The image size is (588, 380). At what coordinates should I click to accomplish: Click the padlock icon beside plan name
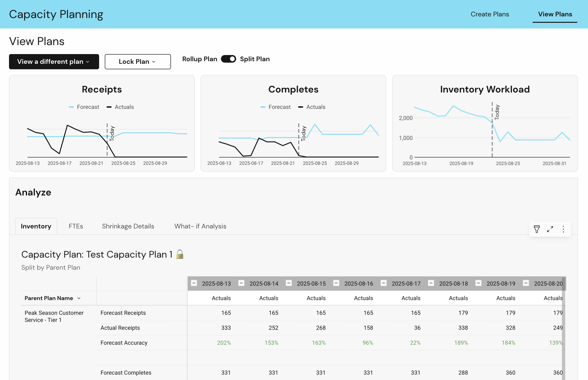click(x=180, y=254)
